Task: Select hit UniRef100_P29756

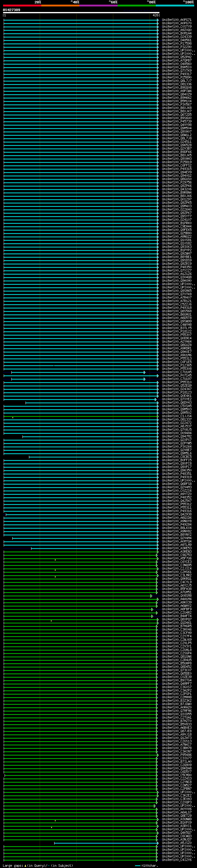Action: click(x=177, y=182)
